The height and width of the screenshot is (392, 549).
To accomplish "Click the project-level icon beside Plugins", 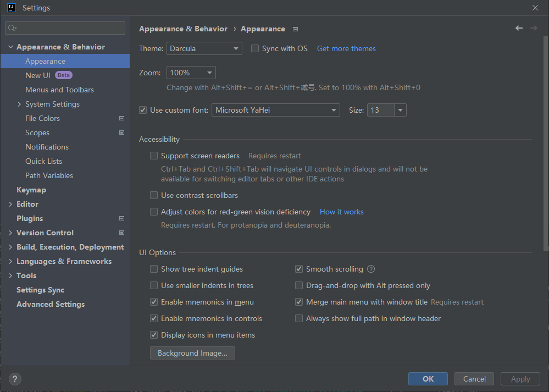I will [122, 218].
